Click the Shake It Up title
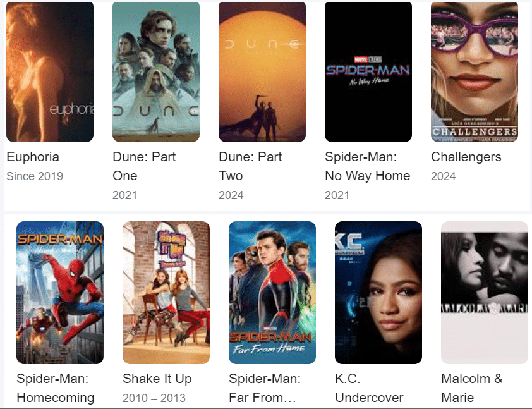The height and width of the screenshot is (409, 532). click(157, 379)
